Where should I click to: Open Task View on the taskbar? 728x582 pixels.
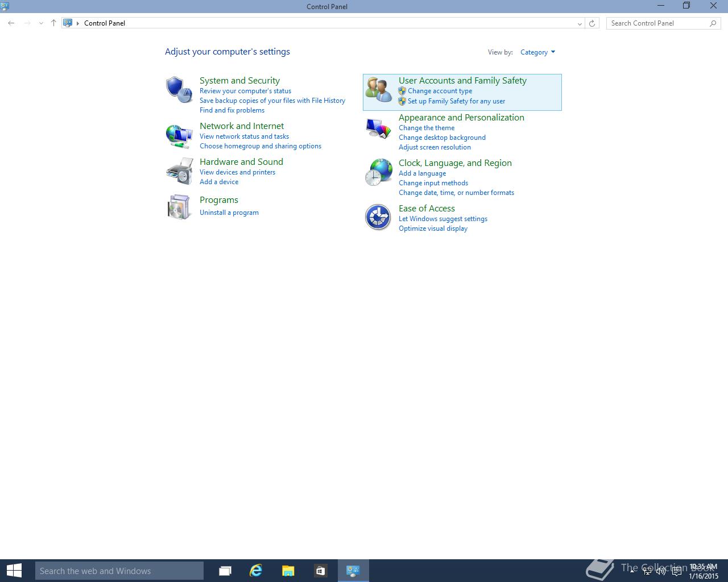[x=225, y=571]
